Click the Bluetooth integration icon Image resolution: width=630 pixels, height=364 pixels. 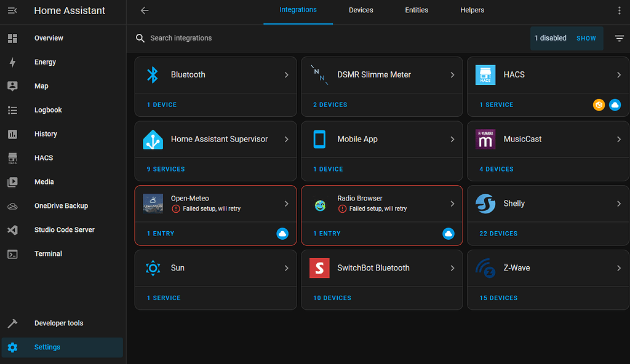click(153, 74)
